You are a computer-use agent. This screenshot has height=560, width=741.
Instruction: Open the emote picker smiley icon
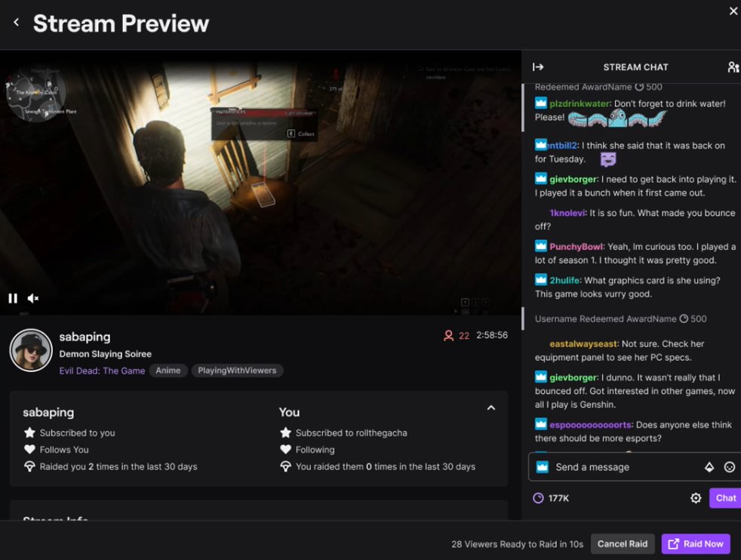[x=730, y=467]
